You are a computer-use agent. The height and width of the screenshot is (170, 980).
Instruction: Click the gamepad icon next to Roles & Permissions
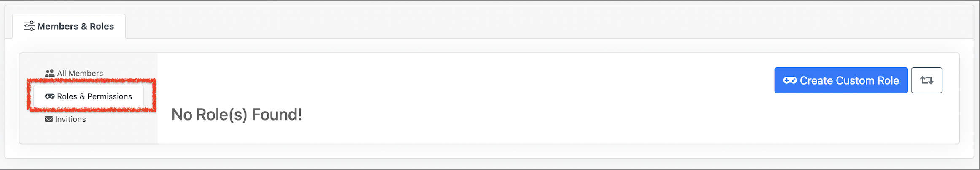[50, 96]
